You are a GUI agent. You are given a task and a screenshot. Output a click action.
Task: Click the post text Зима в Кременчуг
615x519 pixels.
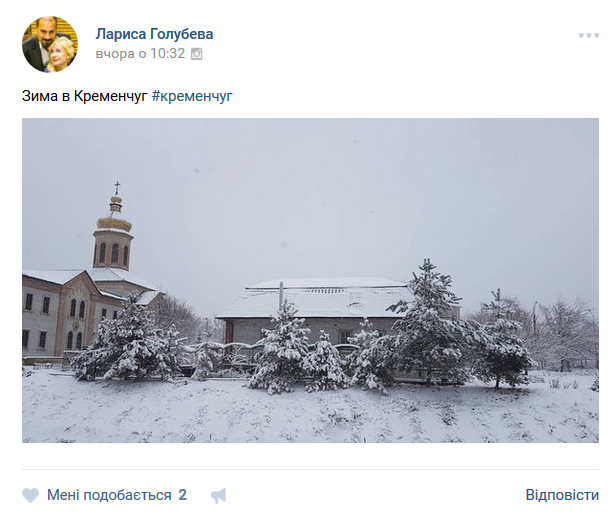point(85,96)
